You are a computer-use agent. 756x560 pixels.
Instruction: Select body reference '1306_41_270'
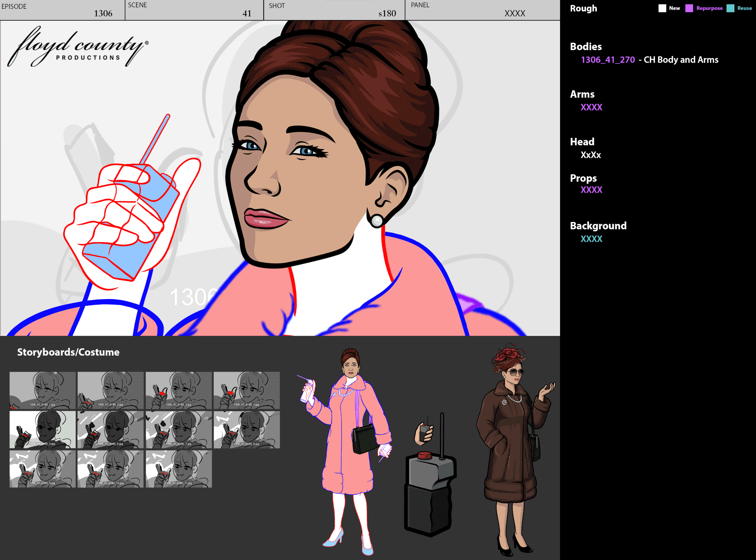click(x=608, y=60)
